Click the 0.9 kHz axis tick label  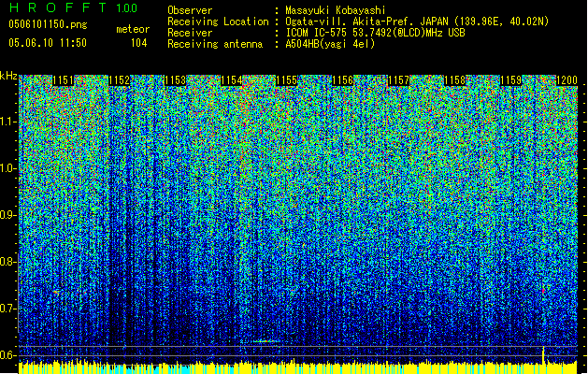7,215
